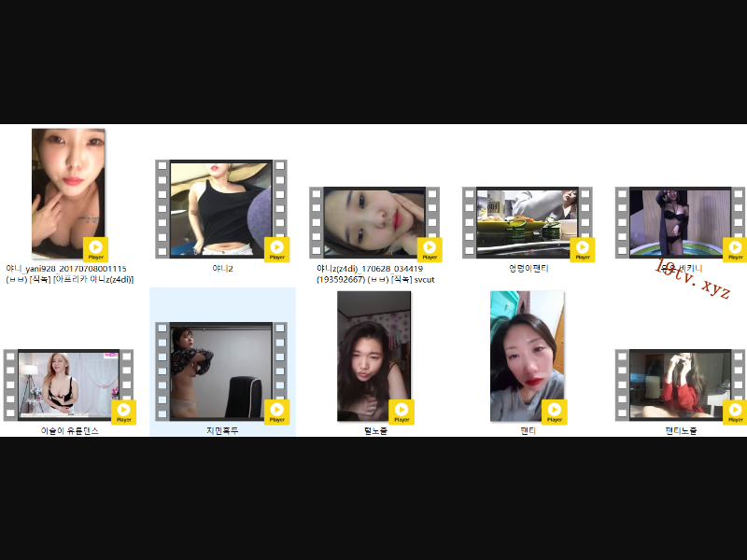Click the Player icon on the 이슬이 유륜댄스 file
This screenshot has height=560, width=747.
[123, 412]
